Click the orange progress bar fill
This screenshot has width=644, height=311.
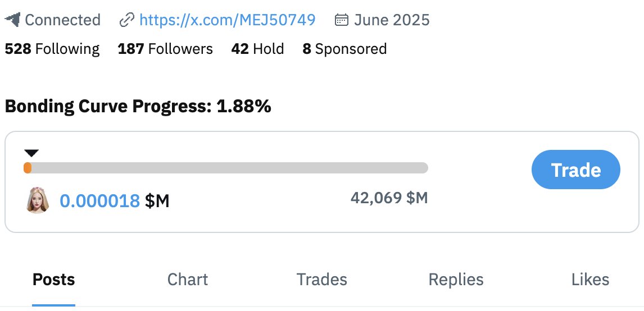click(x=28, y=168)
